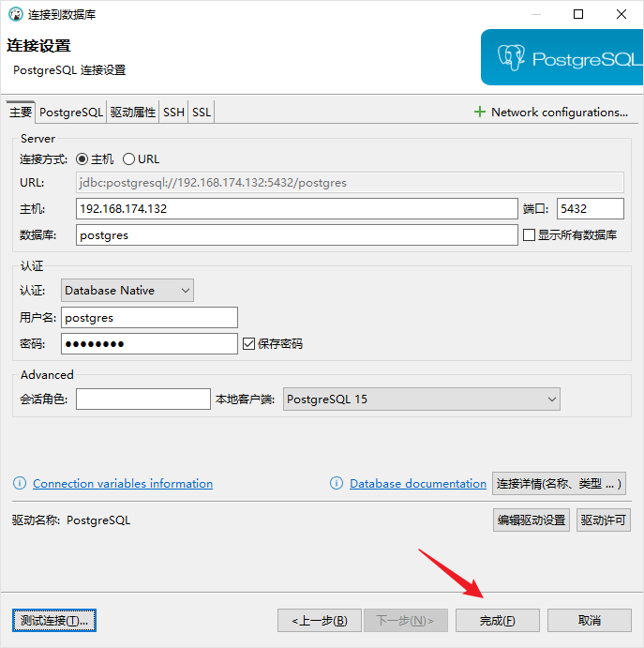Uncheck the 保存密码 checkbox
This screenshot has height=648, width=644.
point(248,344)
